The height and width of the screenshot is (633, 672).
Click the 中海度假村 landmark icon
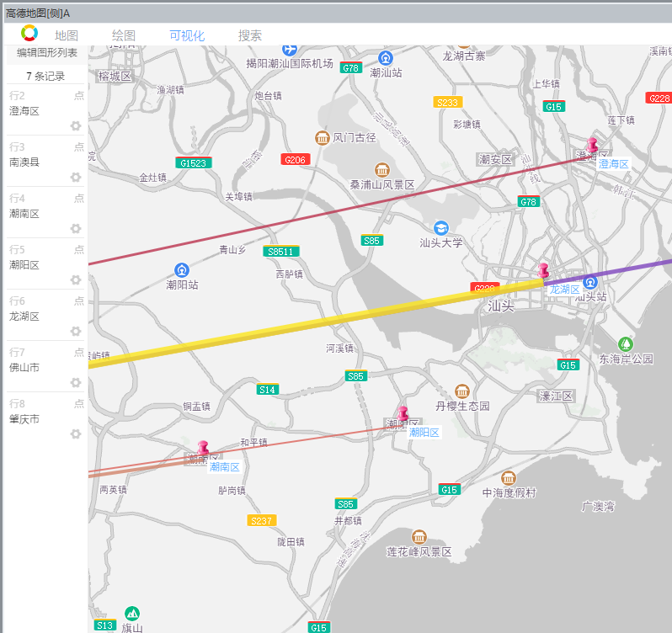[x=509, y=478]
